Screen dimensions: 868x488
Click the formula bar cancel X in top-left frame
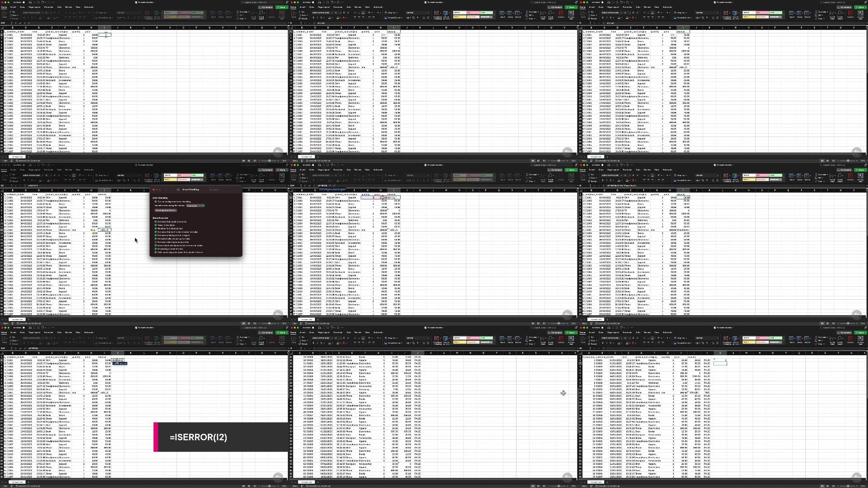click(x=15, y=23)
